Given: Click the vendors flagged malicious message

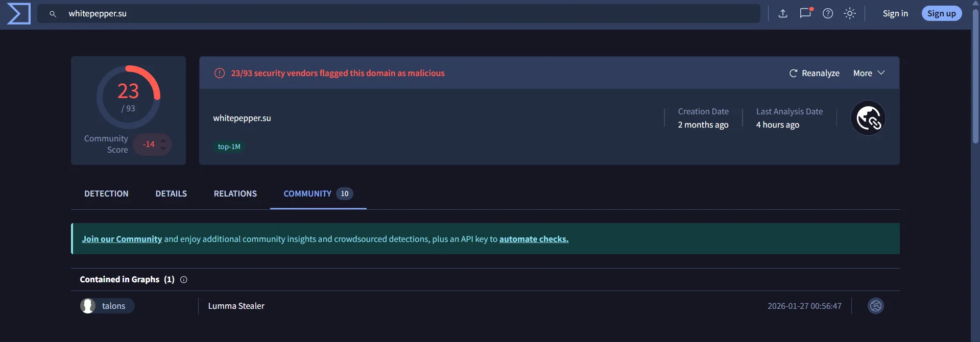Looking at the screenshot, I should pyautogui.click(x=338, y=73).
